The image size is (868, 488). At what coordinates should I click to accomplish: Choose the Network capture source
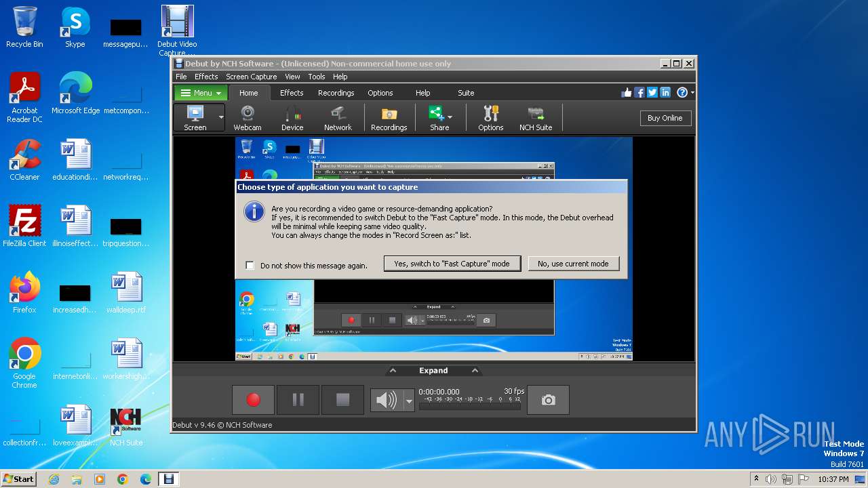pos(338,118)
